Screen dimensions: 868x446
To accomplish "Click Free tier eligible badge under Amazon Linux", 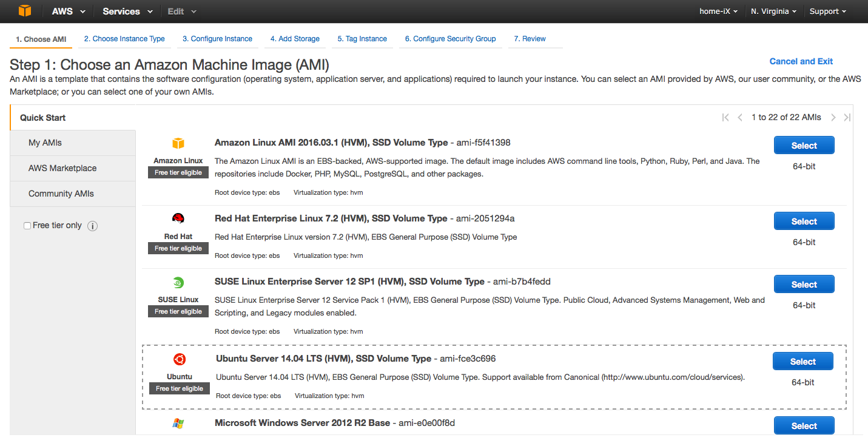I will pyautogui.click(x=178, y=172).
